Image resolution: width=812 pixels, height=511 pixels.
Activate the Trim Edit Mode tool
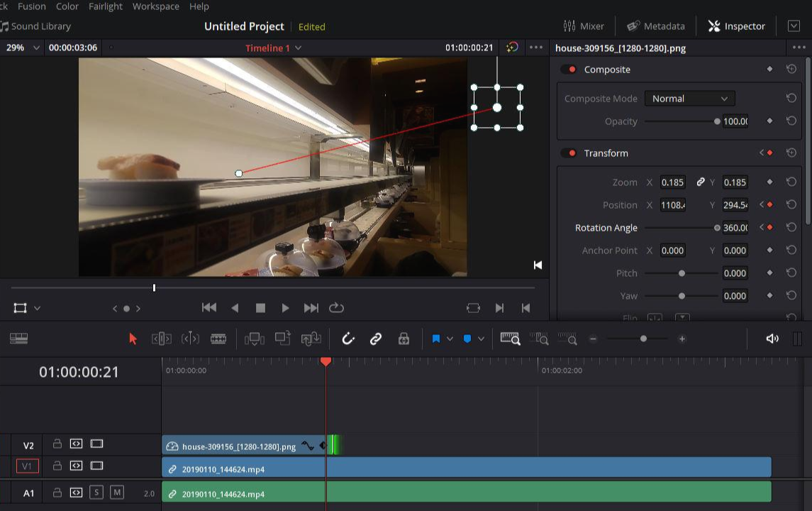tap(162, 339)
